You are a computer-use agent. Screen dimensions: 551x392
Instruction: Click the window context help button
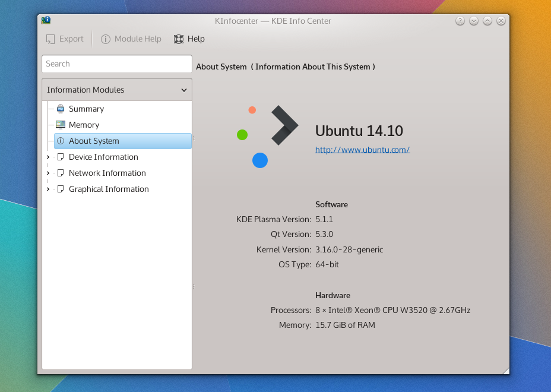click(460, 21)
